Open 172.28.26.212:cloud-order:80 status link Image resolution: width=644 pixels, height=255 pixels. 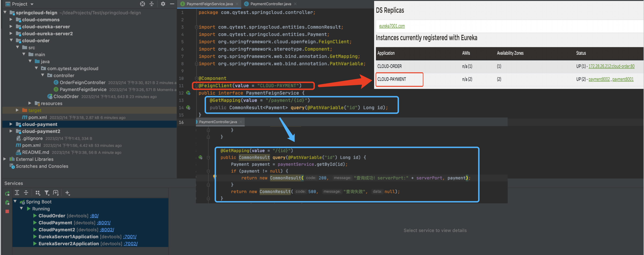611,66
